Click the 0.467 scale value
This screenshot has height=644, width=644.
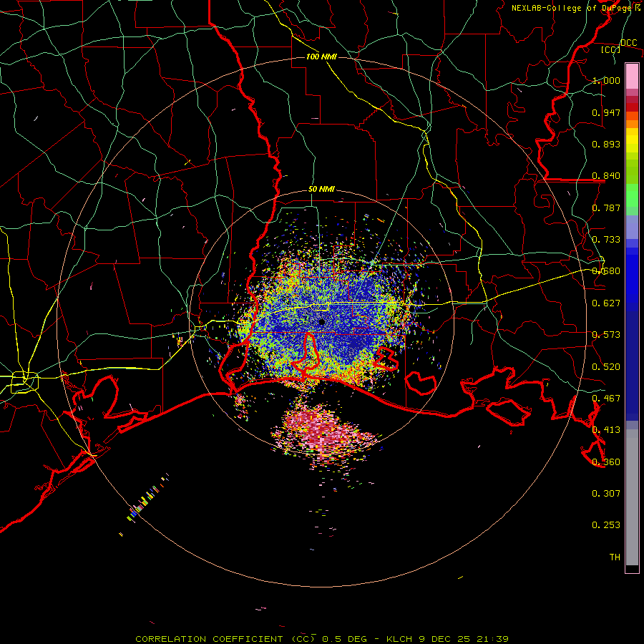[606, 399]
